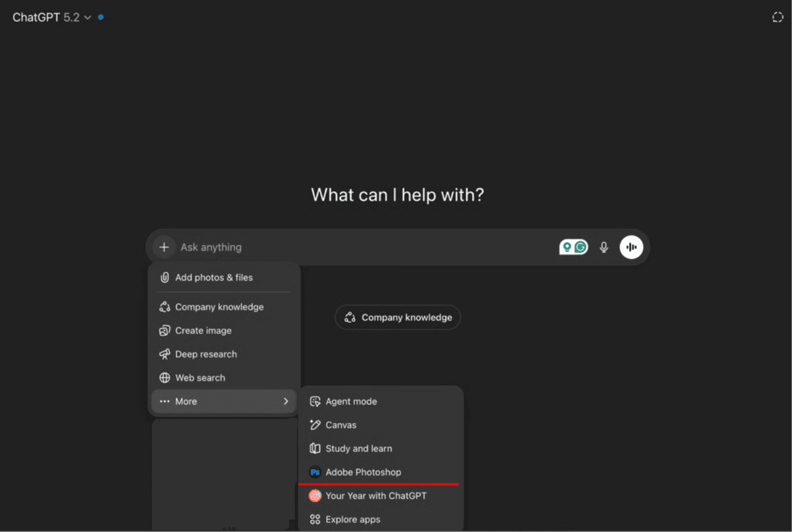Start a temporary chat with dashed circle icon
792x532 pixels.
[x=778, y=18]
